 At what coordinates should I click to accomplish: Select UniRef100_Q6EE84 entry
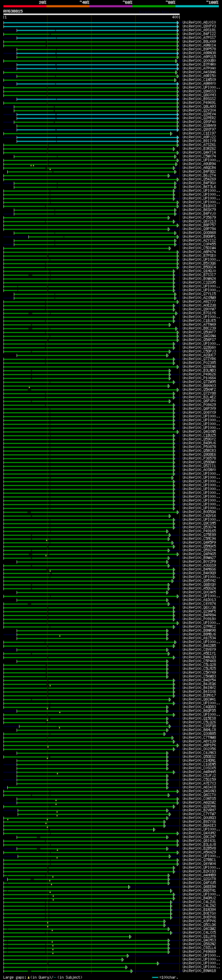pos(199,886)
